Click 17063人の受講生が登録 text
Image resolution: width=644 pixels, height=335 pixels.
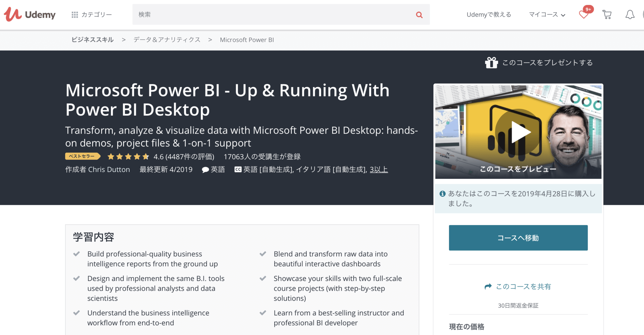click(262, 157)
